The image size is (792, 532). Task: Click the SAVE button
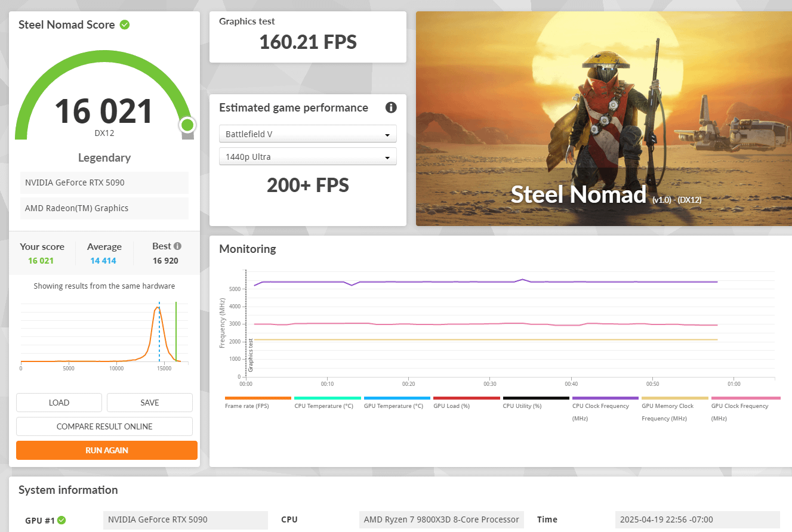(x=150, y=403)
